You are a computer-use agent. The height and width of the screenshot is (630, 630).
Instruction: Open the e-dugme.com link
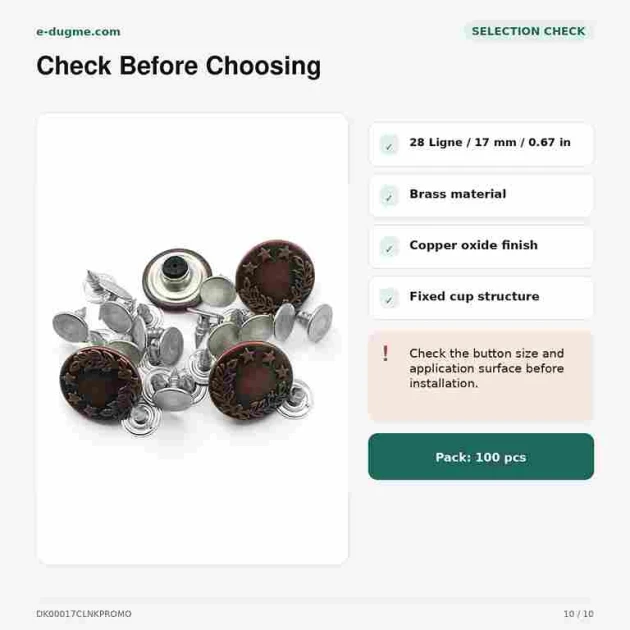78,32
